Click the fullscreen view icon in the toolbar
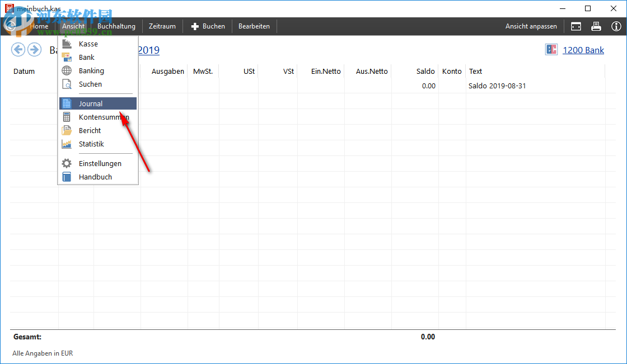 click(x=576, y=26)
